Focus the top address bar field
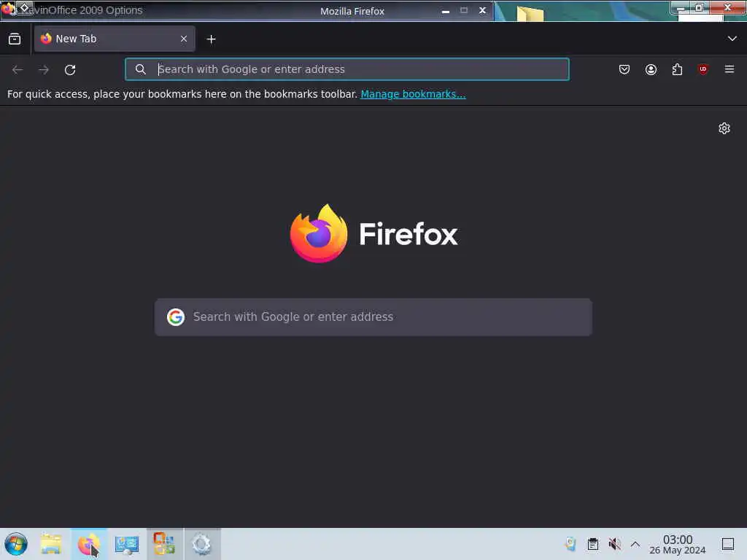The height and width of the screenshot is (560, 747). tap(347, 69)
